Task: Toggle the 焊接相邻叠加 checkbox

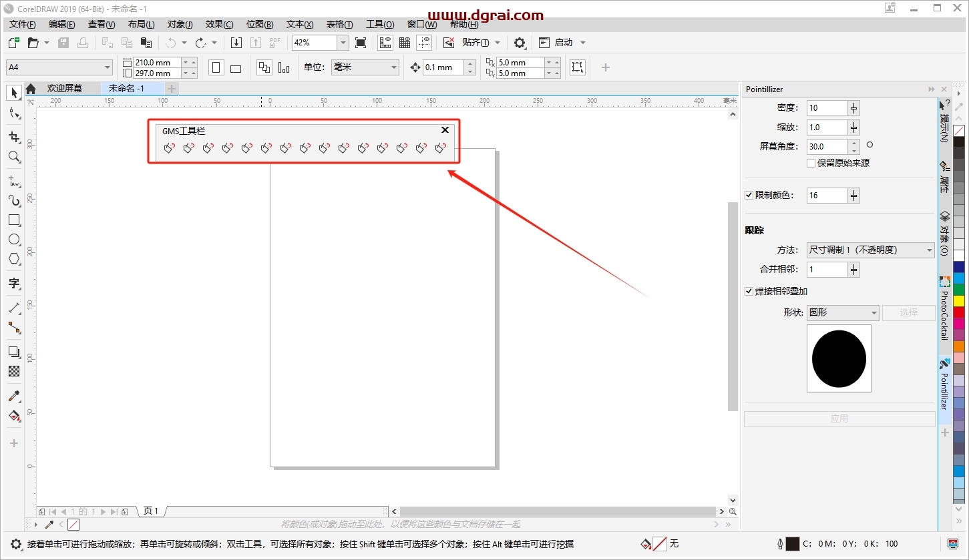Action: coord(749,292)
